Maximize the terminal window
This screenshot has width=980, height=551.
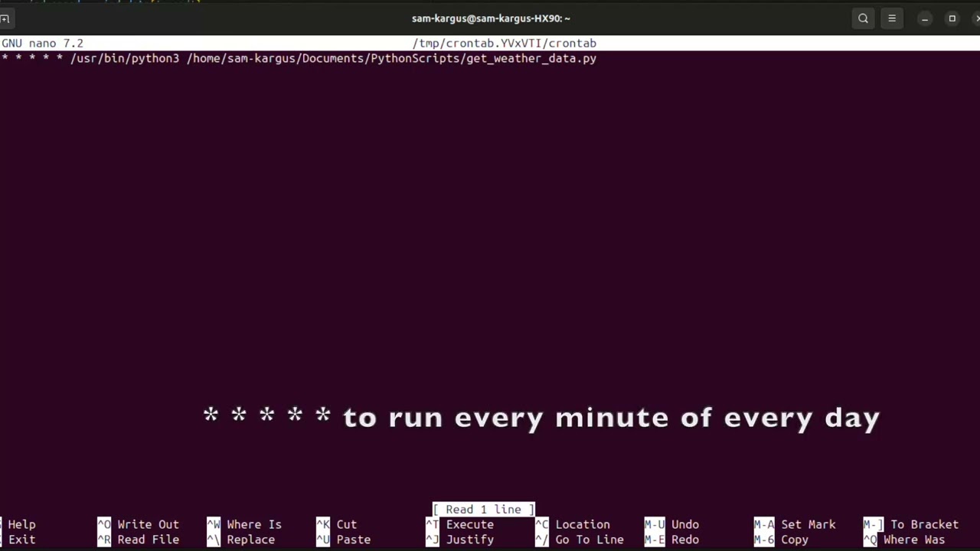click(x=952, y=18)
